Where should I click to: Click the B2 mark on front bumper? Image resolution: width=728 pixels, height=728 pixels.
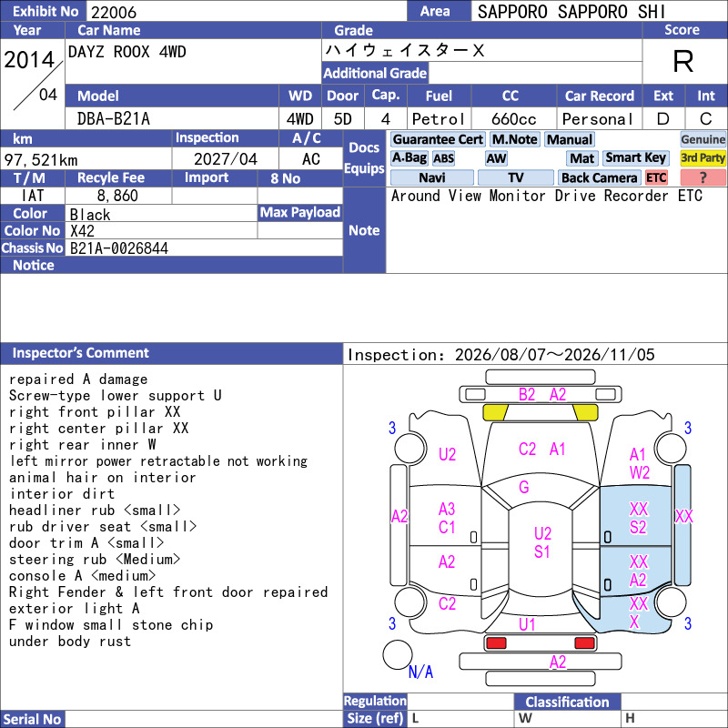click(527, 395)
